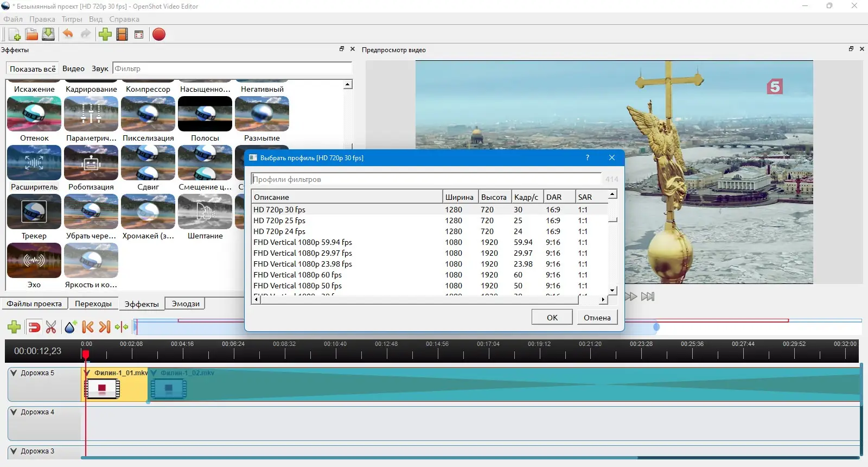The image size is (868, 467).
Task: Click the Add Marker droplet icon
Action: 70,327
